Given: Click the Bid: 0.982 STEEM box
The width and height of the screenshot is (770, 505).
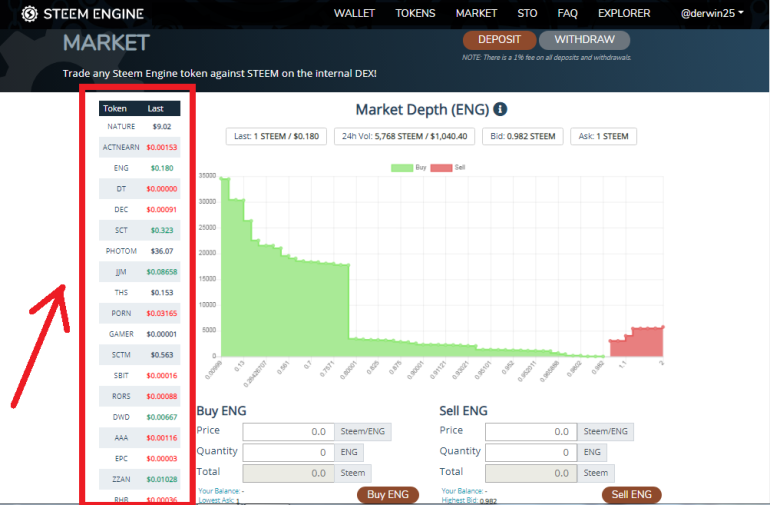Looking at the screenshot, I should click(x=522, y=136).
